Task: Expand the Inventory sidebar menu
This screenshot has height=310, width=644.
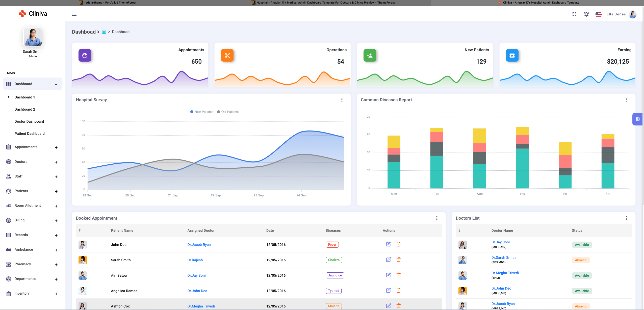Action: coord(33,294)
